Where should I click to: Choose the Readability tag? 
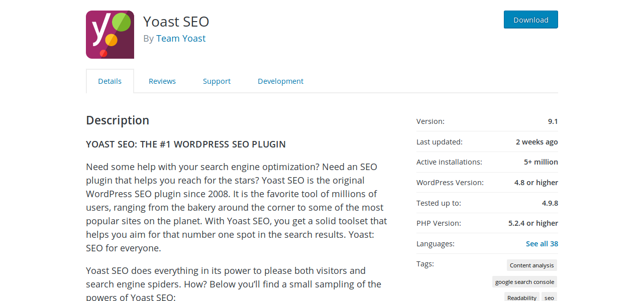(x=522, y=297)
